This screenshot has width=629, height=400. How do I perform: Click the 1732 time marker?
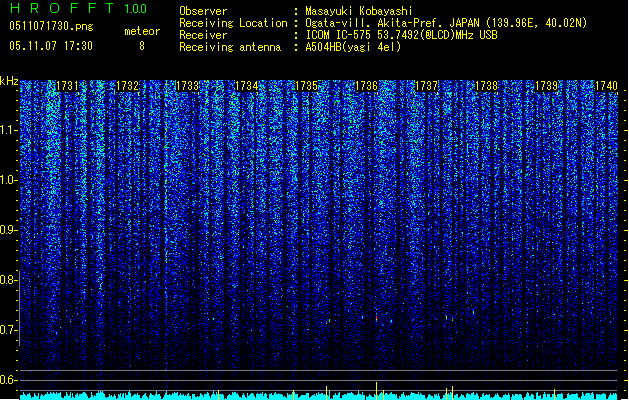pos(127,86)
